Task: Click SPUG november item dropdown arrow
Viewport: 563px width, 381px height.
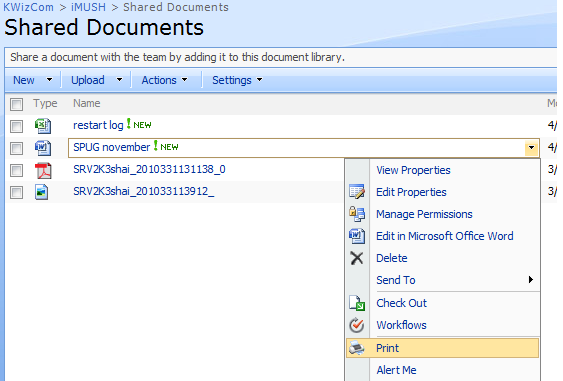Action: (x=531, y=148)
